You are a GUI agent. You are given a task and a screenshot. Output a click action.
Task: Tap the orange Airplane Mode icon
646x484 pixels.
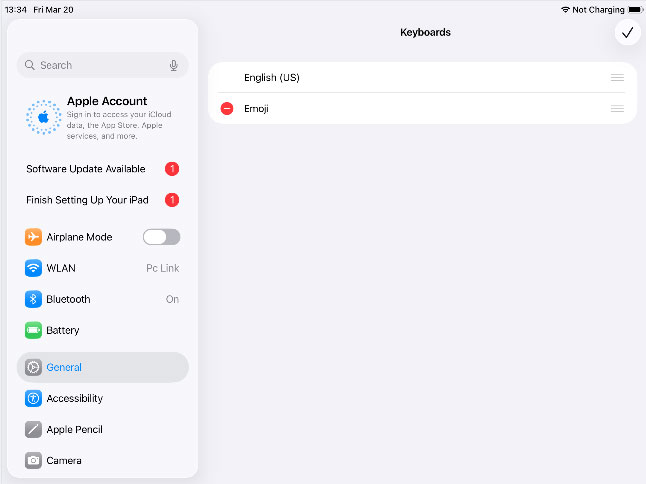pos(33,237)
